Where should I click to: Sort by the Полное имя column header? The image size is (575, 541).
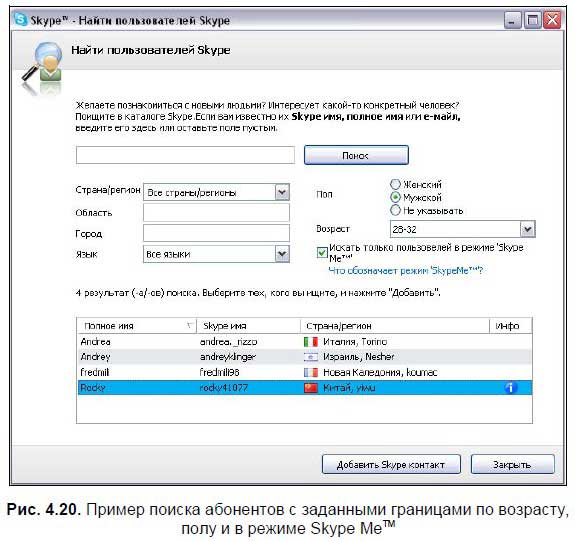click(136, 326)
